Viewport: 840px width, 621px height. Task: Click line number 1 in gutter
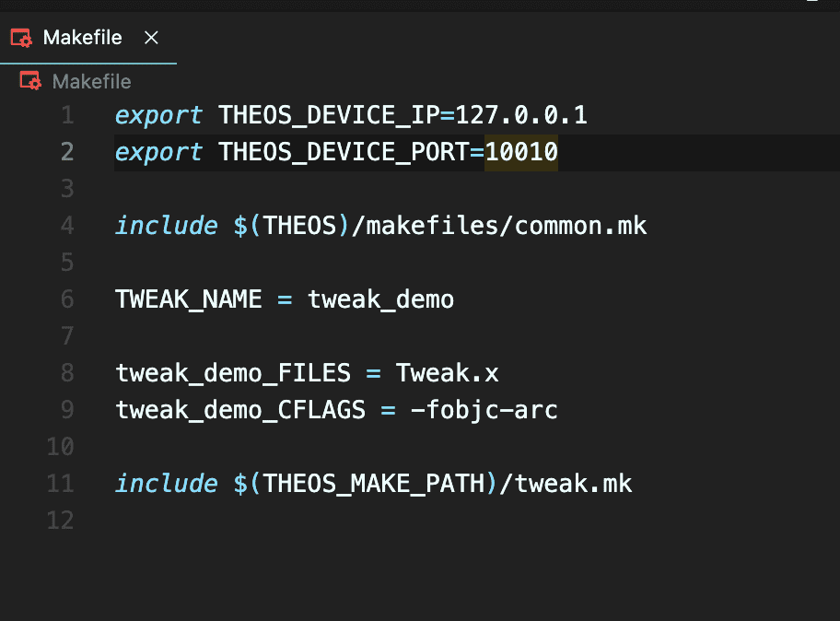(x=67, y=115)
